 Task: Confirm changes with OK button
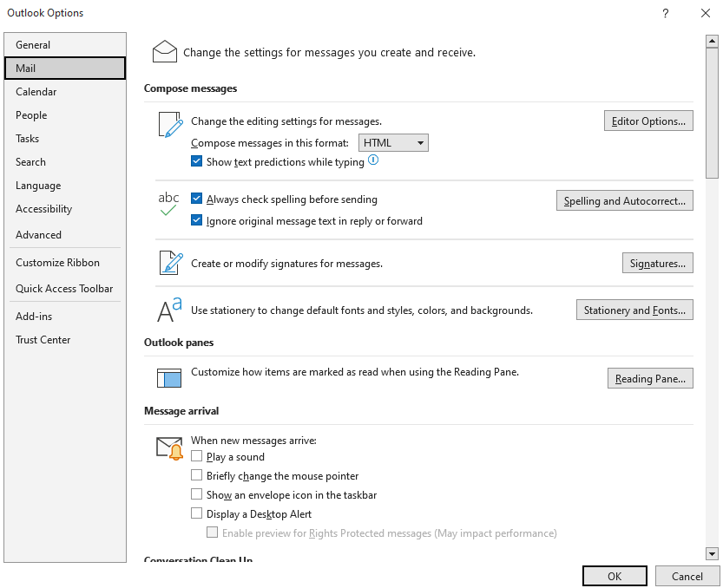click(615, 576)
